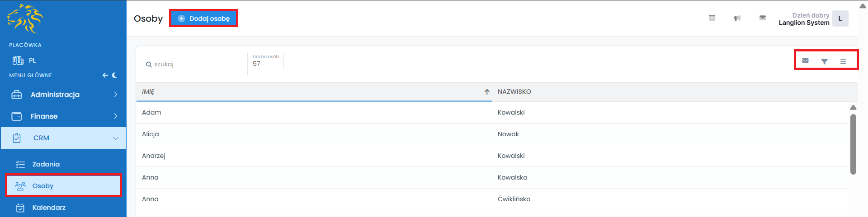Click the archive box icon in header
Viewport: 868px width, 217px height.
(712, 18)
